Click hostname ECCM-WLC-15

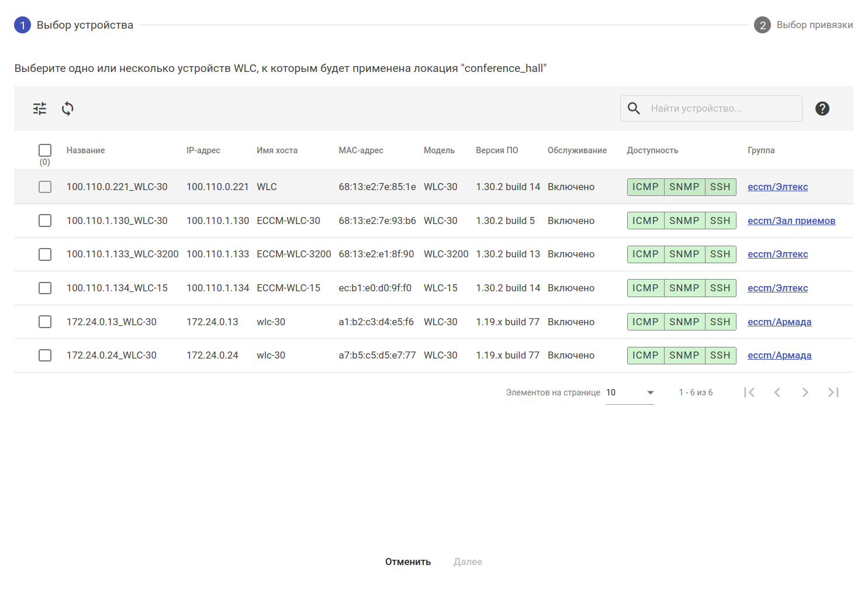288,288
